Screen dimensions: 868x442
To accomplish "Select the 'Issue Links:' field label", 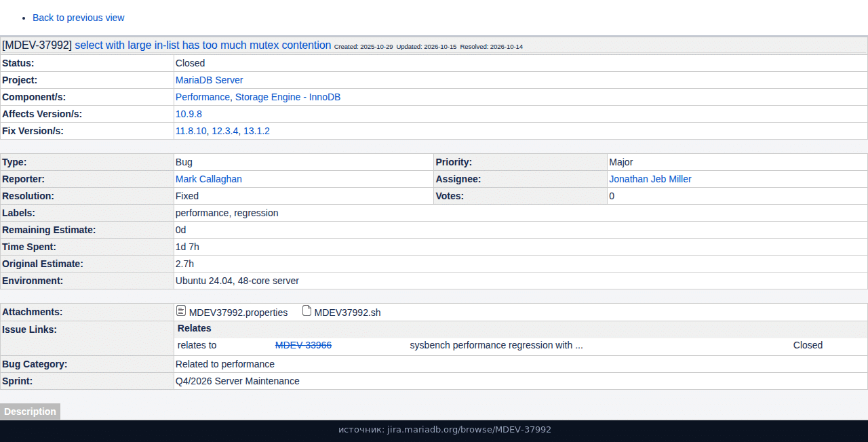I will click(29, 329).
